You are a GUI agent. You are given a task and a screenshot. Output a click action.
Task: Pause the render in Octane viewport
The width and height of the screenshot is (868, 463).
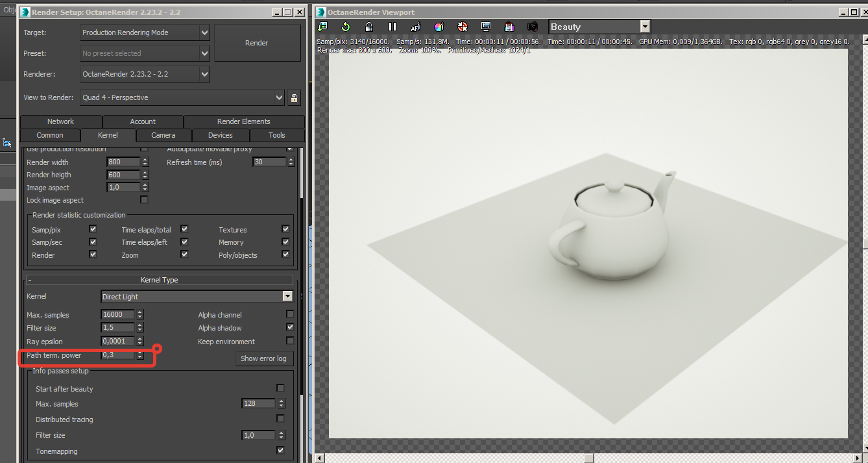392,27
